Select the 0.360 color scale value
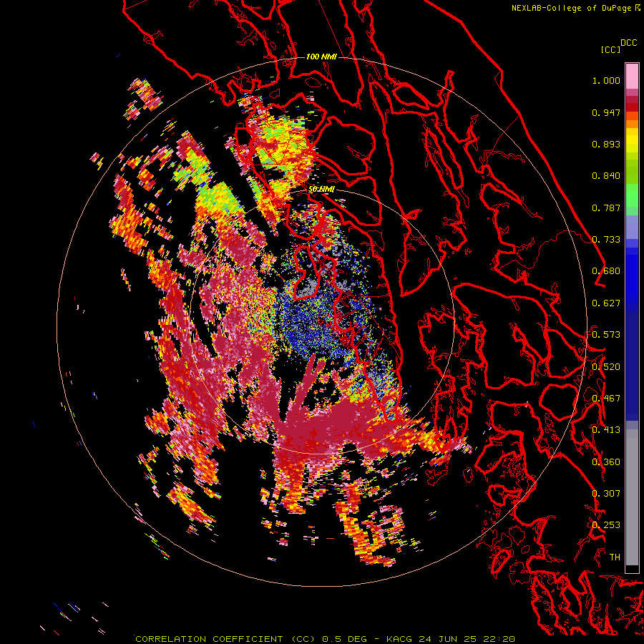Image resolution: width=644 pixels, height=644 pixels. [x=606, y=462]
